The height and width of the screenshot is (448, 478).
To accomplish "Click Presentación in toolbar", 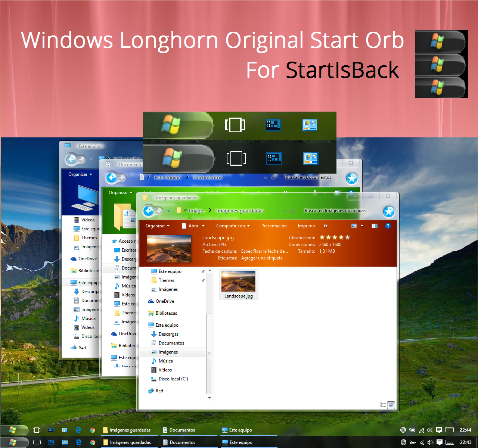I will tap(274, 226).
